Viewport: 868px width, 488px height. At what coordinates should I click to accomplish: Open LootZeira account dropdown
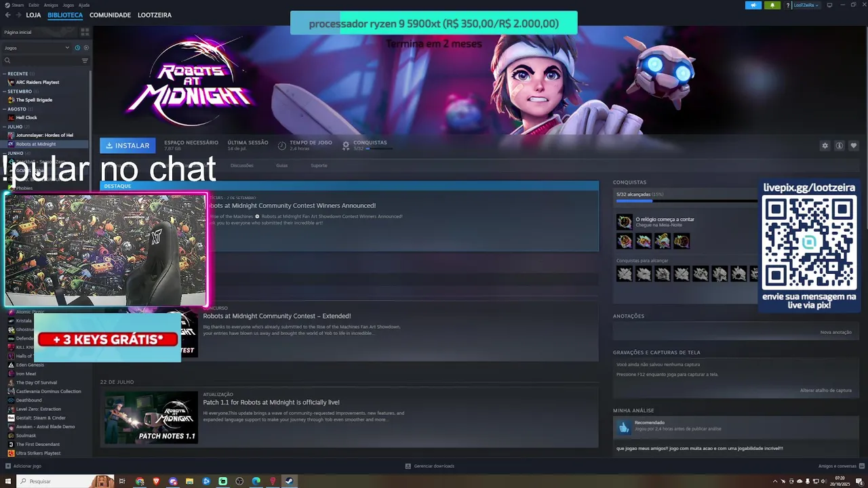point(806,5)
